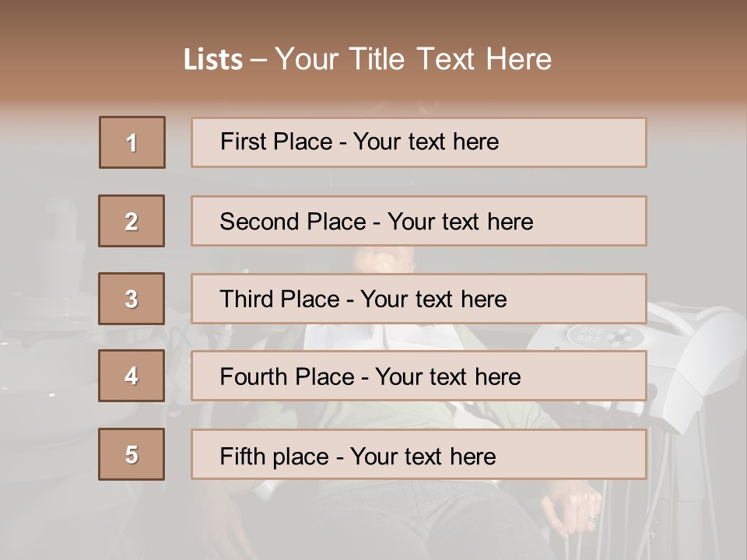This screenshot has height=560, width=747.
Task: Select the Fourth Place text bar
Action: [419, 376]
